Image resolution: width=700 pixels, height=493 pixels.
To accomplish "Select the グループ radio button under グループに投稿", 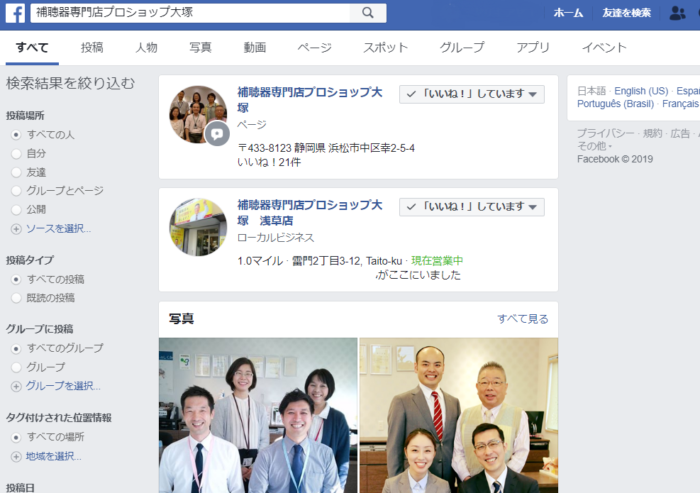I will (16, 368).
